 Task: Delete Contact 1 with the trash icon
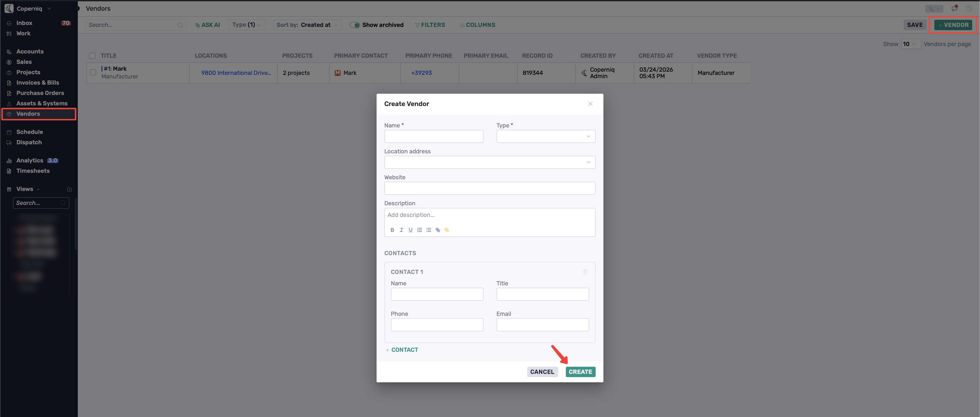(585, 272)
